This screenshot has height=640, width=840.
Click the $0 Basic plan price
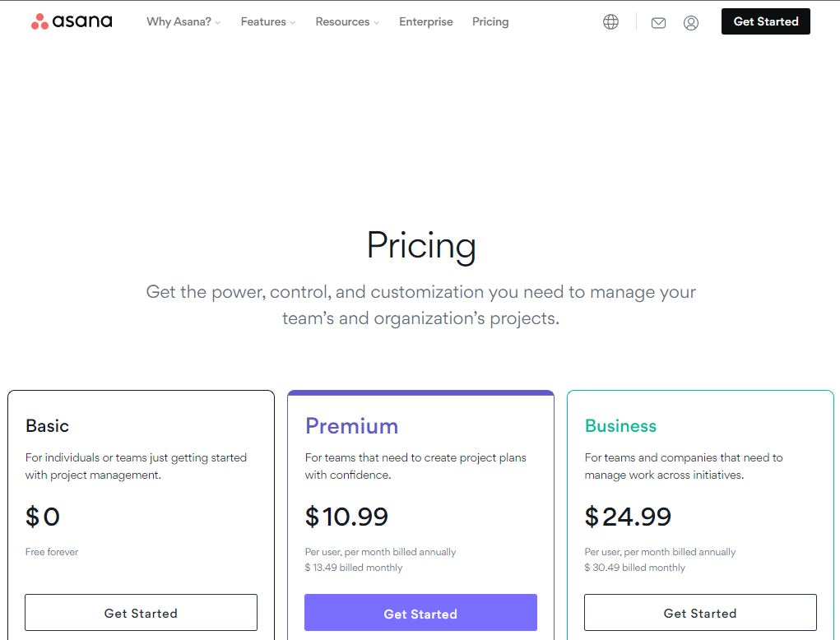(x=42, y=517)
